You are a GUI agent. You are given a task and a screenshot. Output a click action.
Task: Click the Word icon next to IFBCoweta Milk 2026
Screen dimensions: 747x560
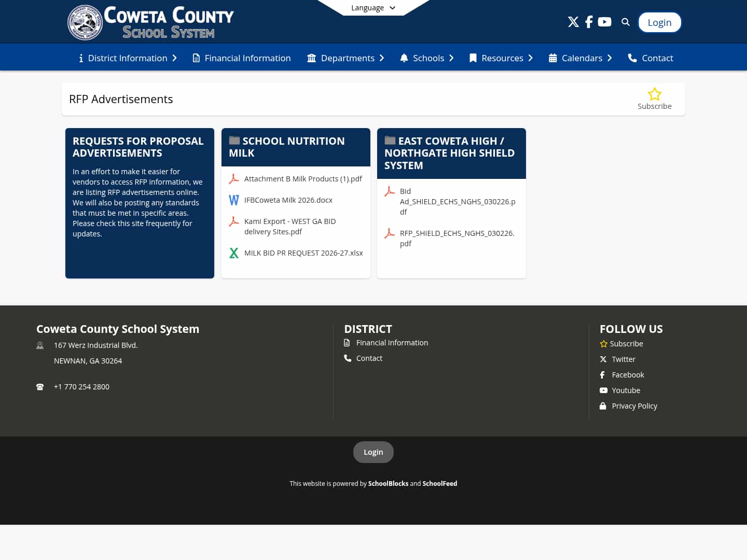[234, 200]
